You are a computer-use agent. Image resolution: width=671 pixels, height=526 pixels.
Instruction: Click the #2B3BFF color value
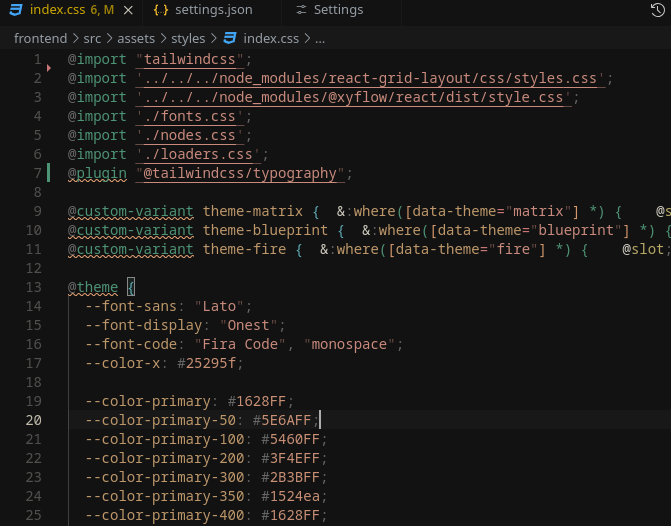coord(290,477)
